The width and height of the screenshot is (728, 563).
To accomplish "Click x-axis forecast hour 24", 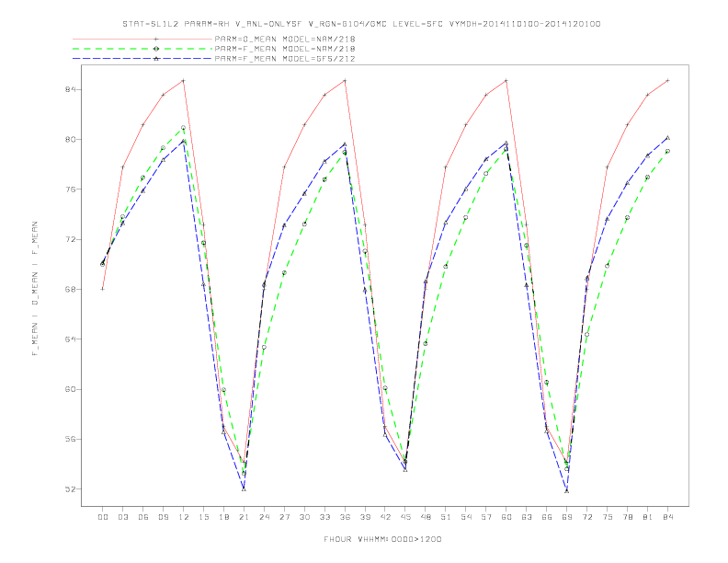I will (x=264, y=517).
